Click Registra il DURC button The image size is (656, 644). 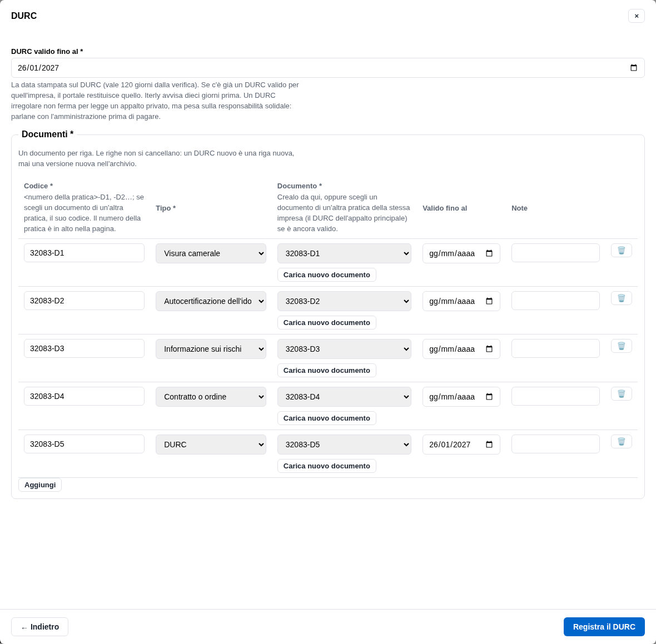(x=604, y=627)
